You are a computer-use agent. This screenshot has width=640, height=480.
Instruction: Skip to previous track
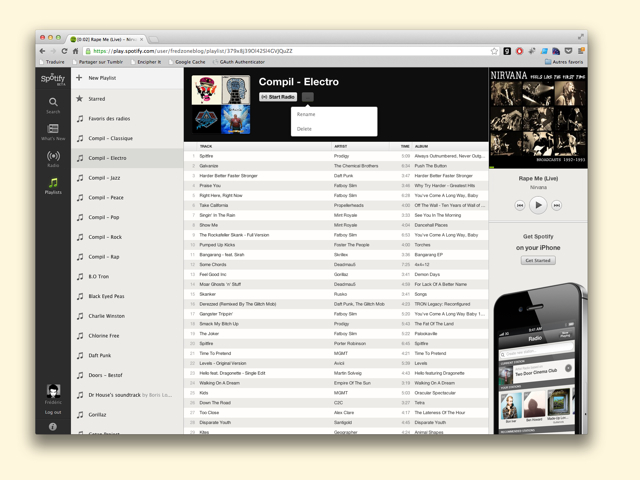(x=520, y=205)
